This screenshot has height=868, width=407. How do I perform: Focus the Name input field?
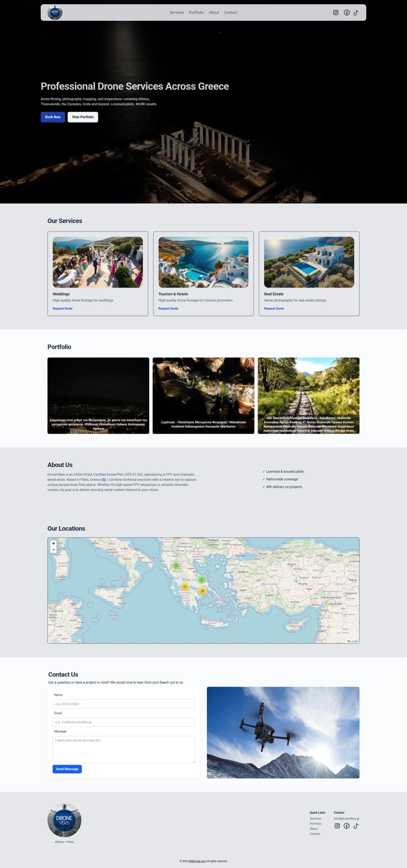coord(124,704)
